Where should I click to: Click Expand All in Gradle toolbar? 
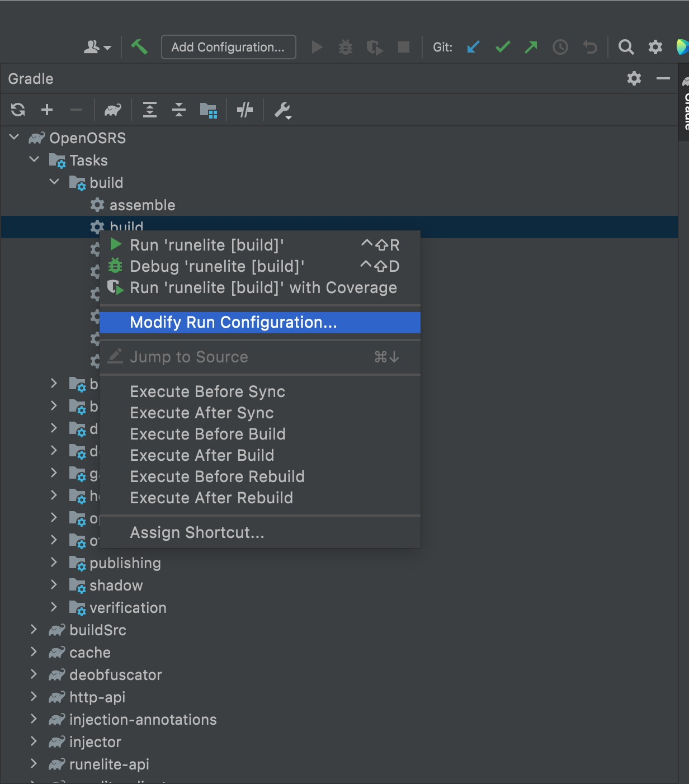point(150,110)
